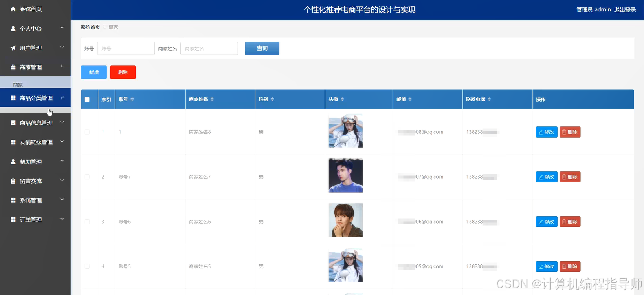
Task: Open the 系统管理 sidebar menu
Action: coord(35,200)
